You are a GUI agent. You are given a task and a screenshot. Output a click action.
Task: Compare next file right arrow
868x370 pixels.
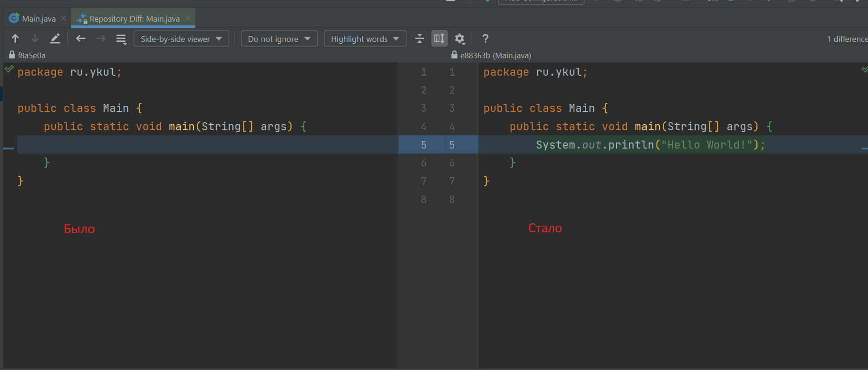[x=101, y=39]
